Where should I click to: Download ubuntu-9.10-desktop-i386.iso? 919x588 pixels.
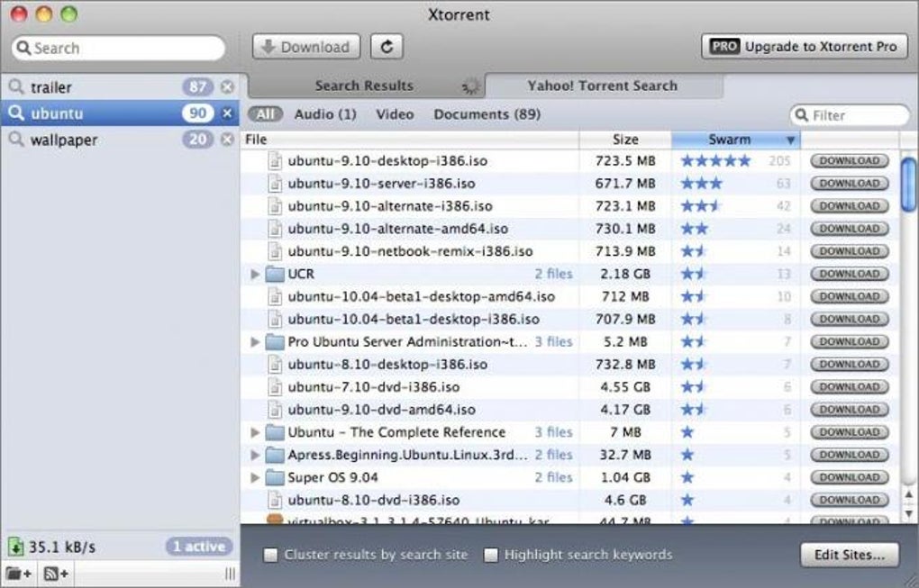[850, 160]
